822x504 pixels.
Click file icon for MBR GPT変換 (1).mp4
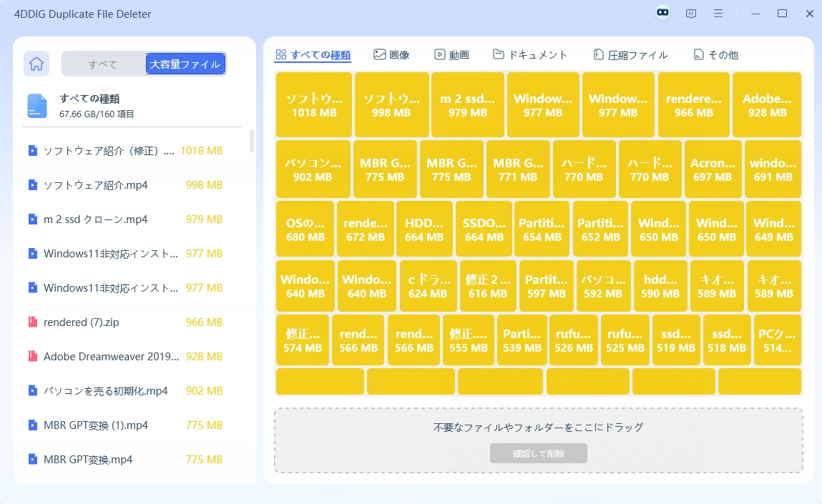click(32, 425)
